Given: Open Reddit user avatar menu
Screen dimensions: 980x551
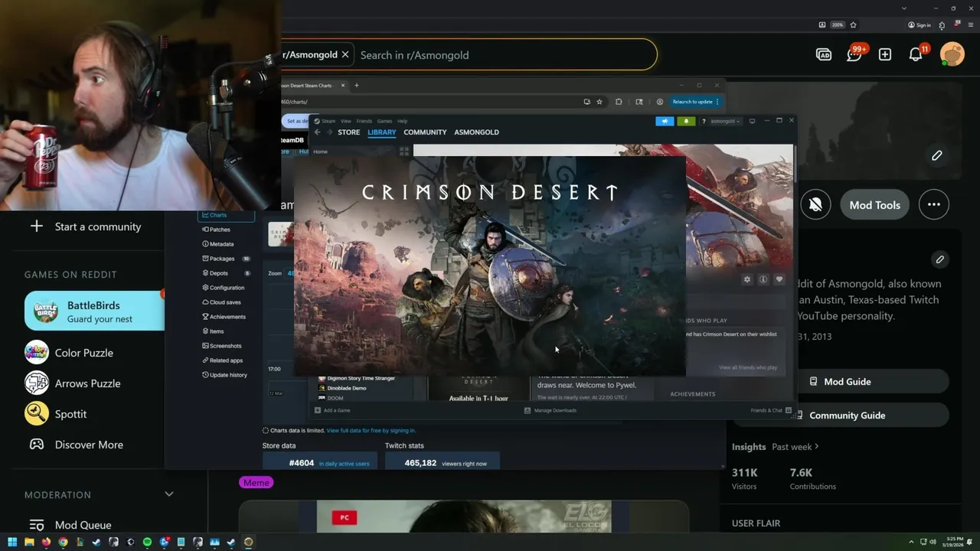Looking at the screenshot, I should tap(952, 54).
